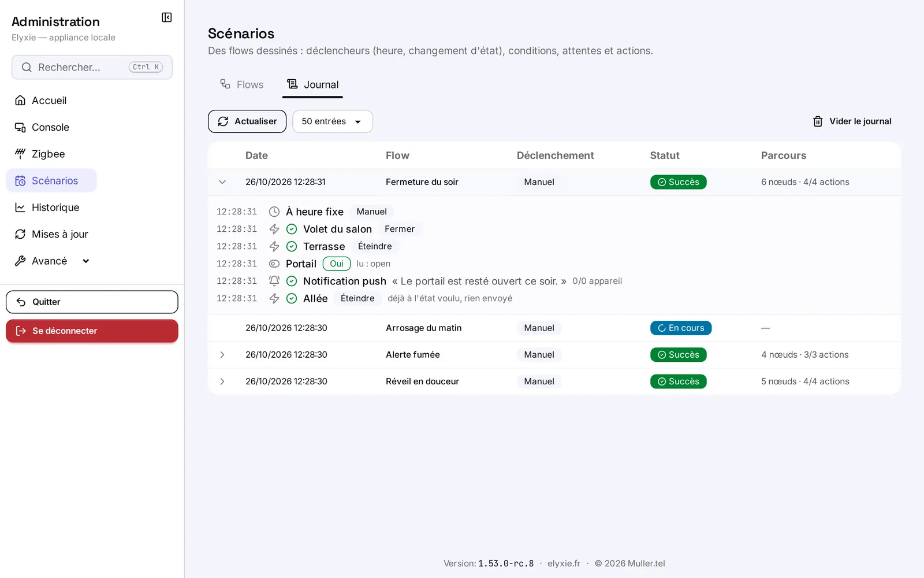Click the trash icon for Vider le journal

pyautogui.click(x=818, y=121)
